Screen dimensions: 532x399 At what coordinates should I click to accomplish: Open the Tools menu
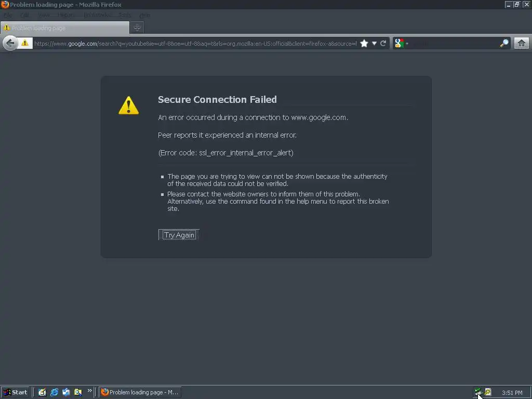tap(125, 15)
